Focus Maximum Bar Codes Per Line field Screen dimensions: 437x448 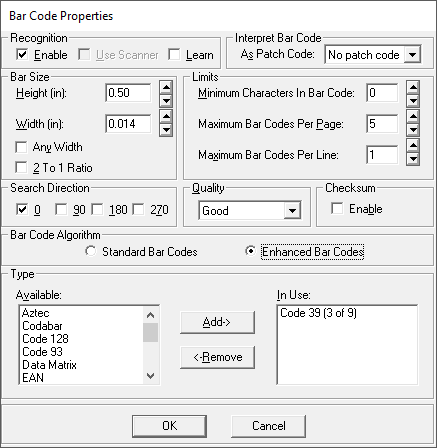pyautogui.click(x=382, y=155)
